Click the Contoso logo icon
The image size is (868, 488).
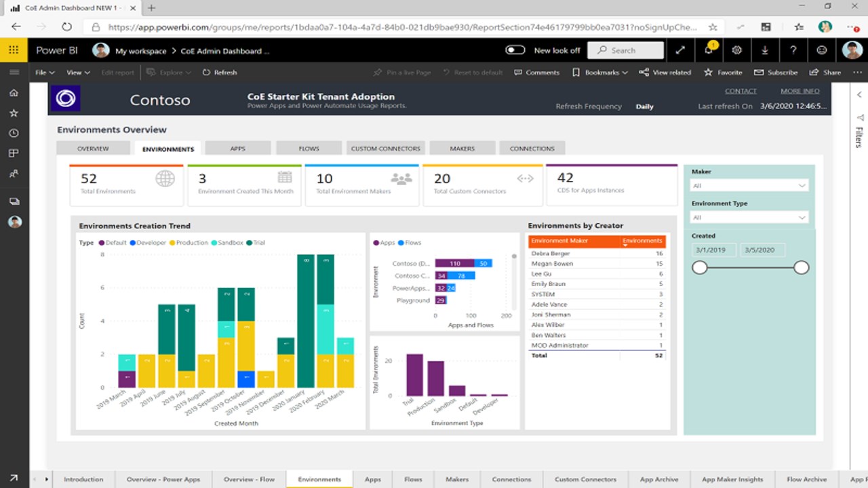pyautogui.click(x=66, y=99)
